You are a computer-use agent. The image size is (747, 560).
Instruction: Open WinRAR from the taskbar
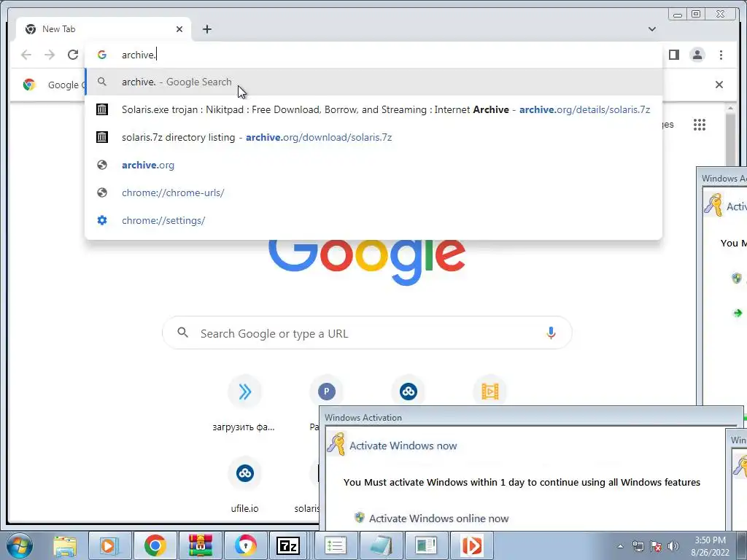[x=200, y=545]
